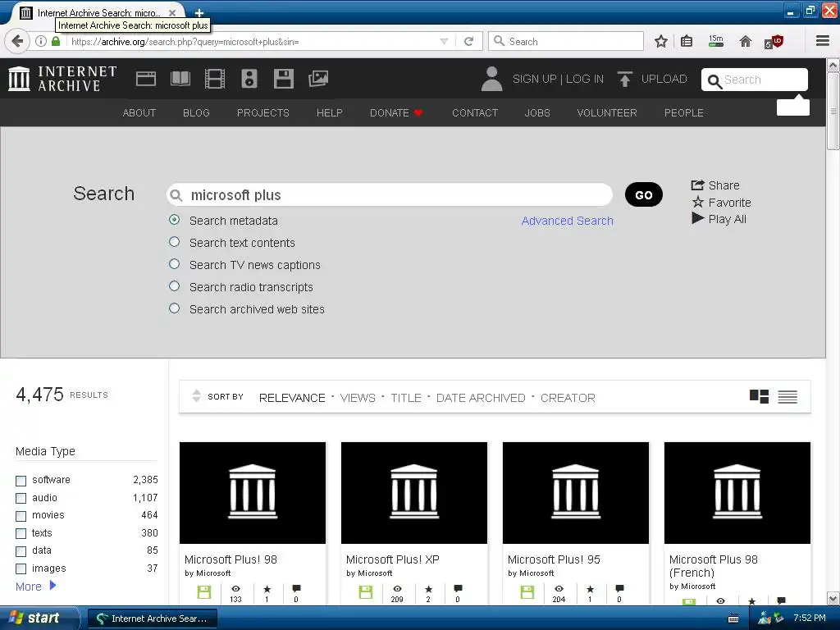Open the DONATE menu item
This screenshot has height=630, width=840.
(396, 113)
